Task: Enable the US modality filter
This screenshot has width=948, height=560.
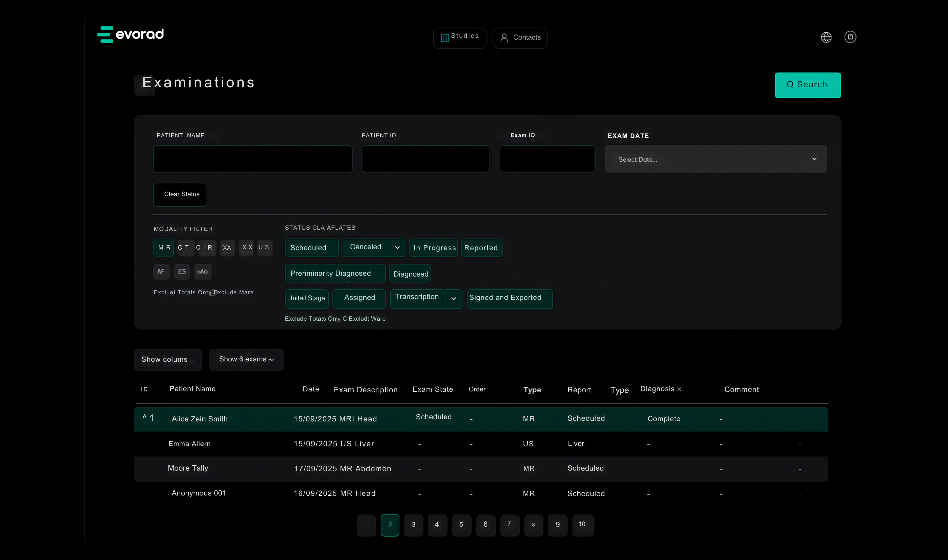Action: click(264, 247)
